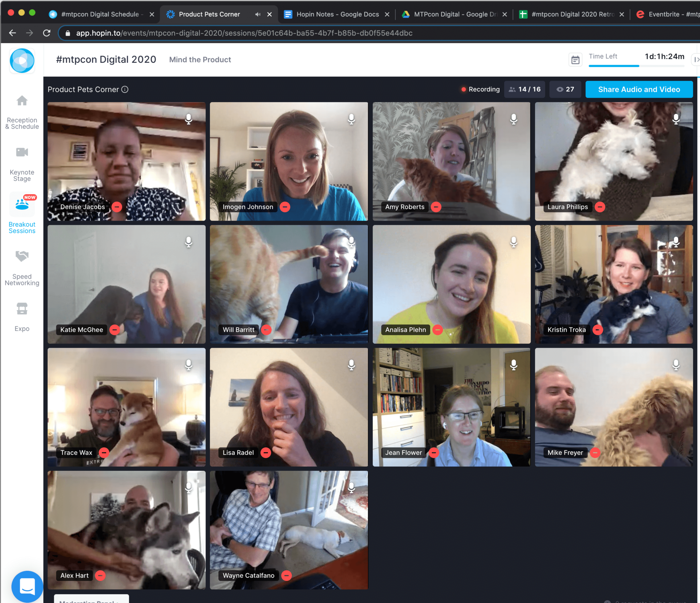Image resolution: width=700 pixels, height=603 pixels.
Task: Reload the page in browser
Action: coord(47,33)
